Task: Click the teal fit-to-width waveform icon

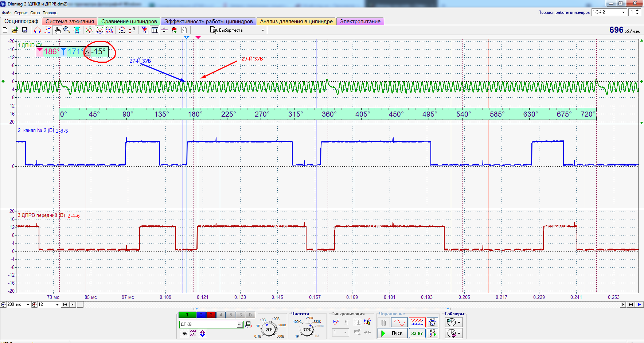Action: (77, 30)
